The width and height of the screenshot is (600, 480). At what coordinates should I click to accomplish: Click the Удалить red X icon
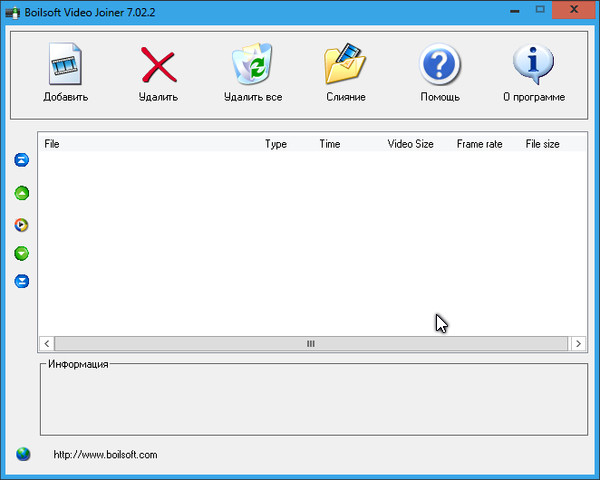click(158, 66)
